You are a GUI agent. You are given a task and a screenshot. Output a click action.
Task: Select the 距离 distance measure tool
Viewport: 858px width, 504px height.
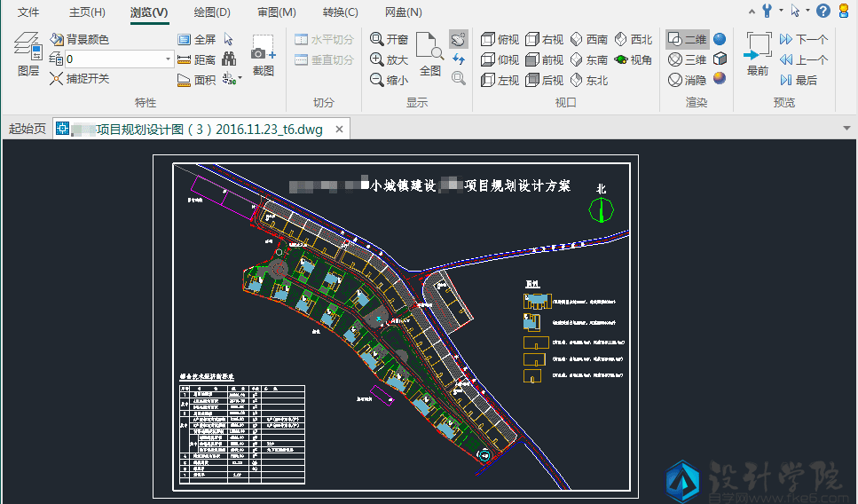coord(196,59)
